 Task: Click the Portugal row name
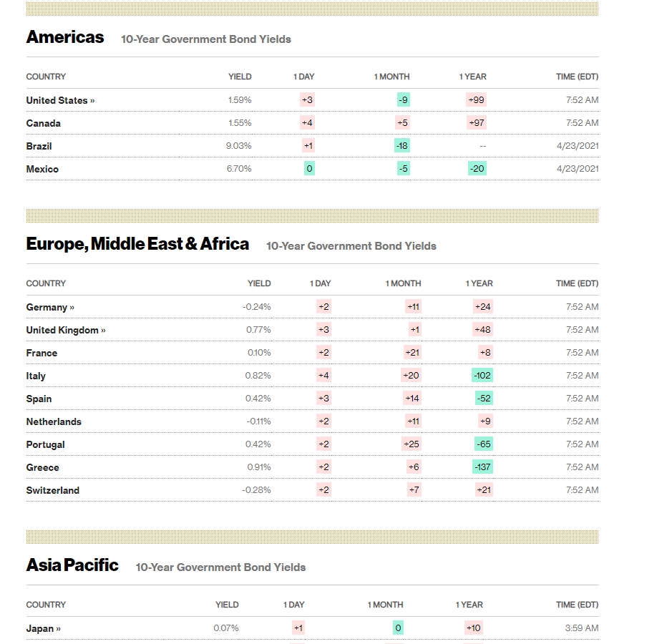(45, 444)
